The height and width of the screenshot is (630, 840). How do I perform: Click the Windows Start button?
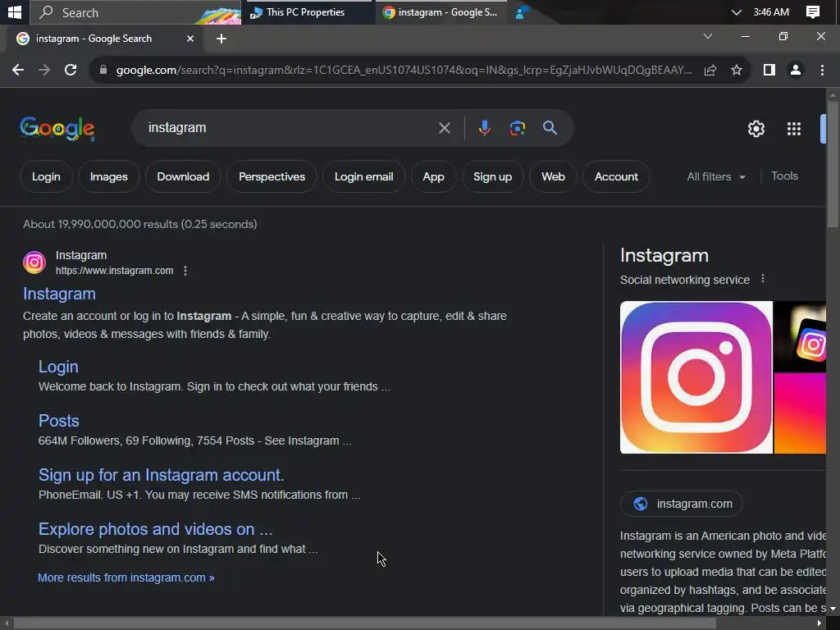tap(15, 11)
